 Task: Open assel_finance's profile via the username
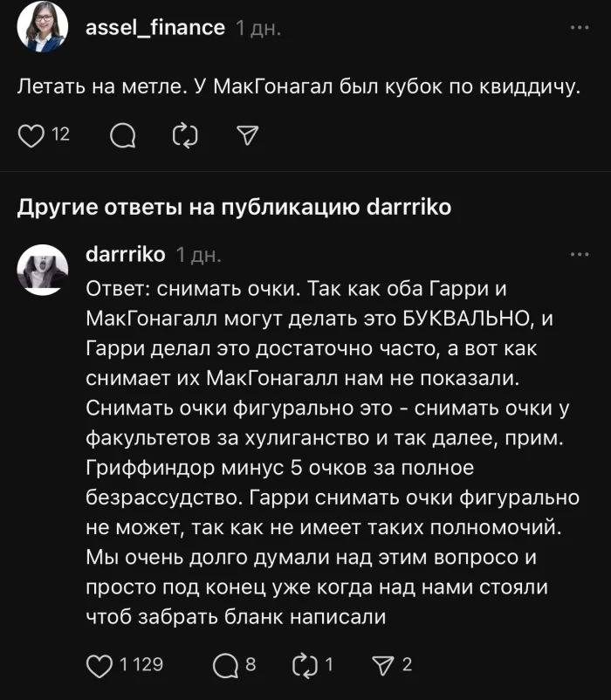pyautogui.click(x=153, y=26)
